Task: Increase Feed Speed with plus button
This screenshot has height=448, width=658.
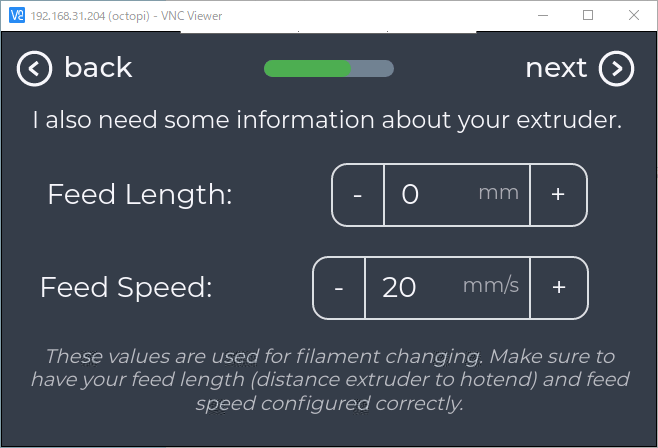Action: click(559, 288)
